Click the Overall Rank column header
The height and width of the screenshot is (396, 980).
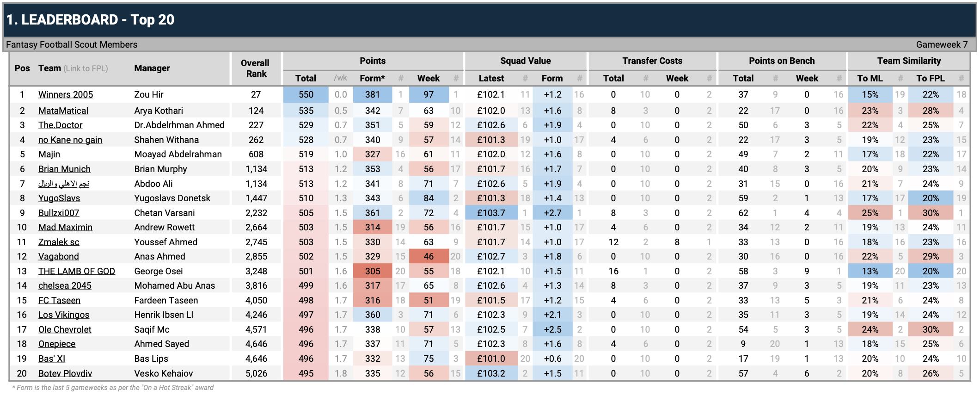point(256,68)
